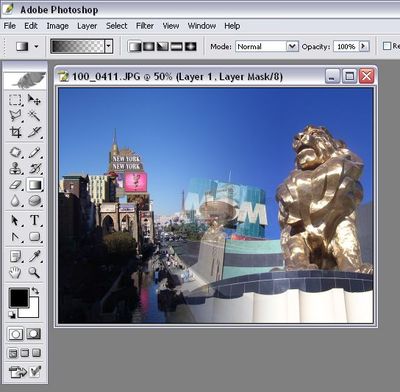Image resolution: width=400 pixels, height=392 pixels.
Task: Swap foreground and background colors
Action: tap(35, 291)
